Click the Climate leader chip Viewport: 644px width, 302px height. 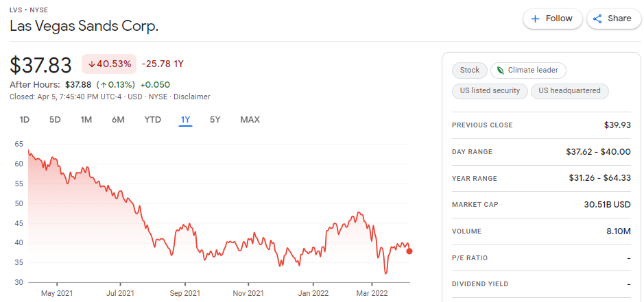528,70
